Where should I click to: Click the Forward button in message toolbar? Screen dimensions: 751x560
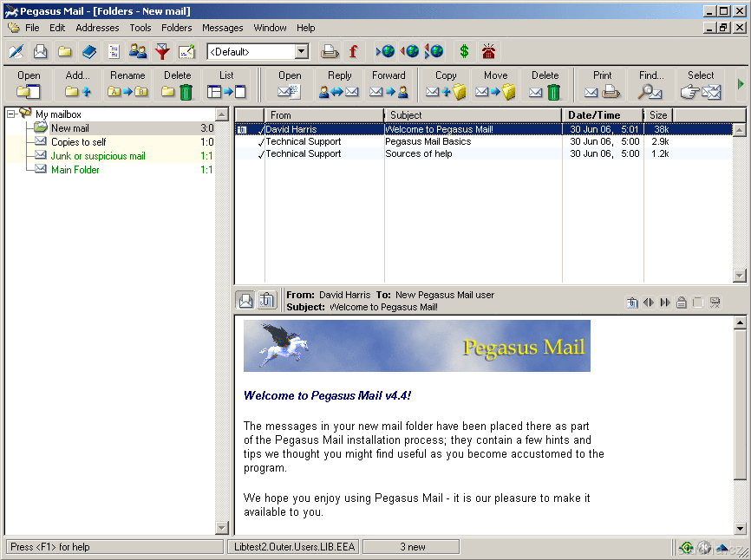(x=389, y=85)
